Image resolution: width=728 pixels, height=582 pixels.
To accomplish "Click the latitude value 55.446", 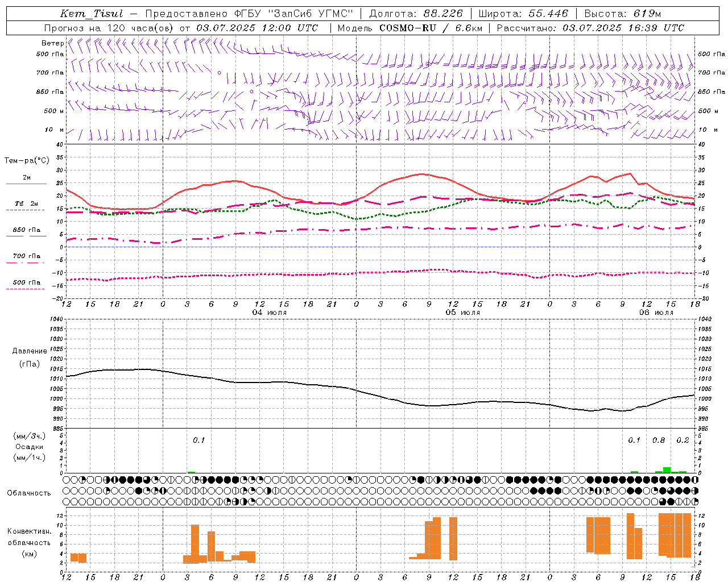I will (548, 14).
